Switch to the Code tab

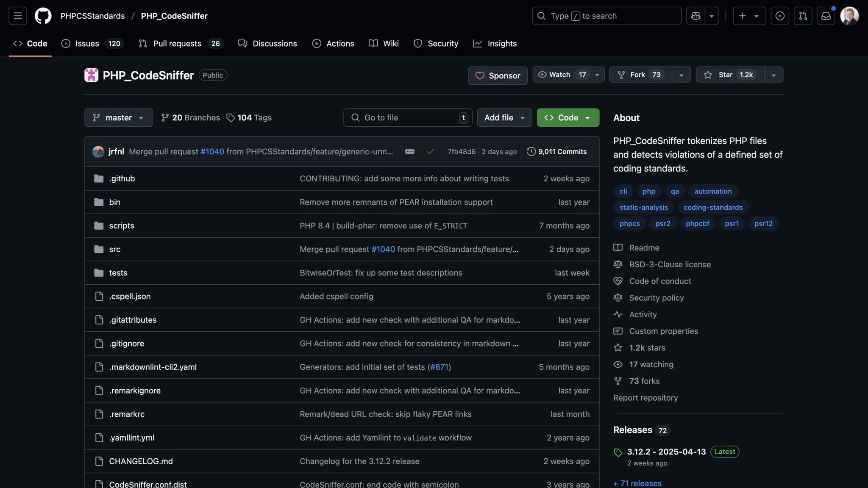coord(30,44)
